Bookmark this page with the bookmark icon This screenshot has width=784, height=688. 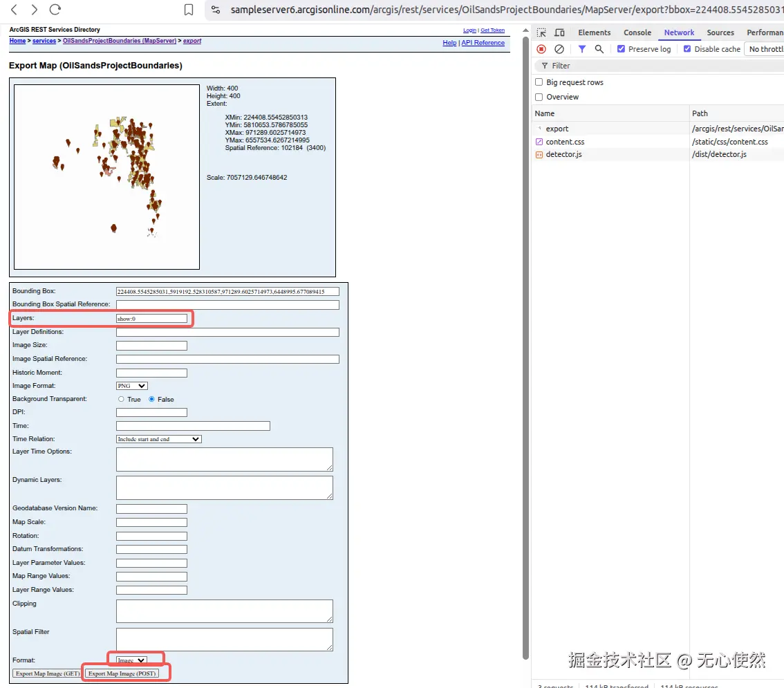coord(189,10)
